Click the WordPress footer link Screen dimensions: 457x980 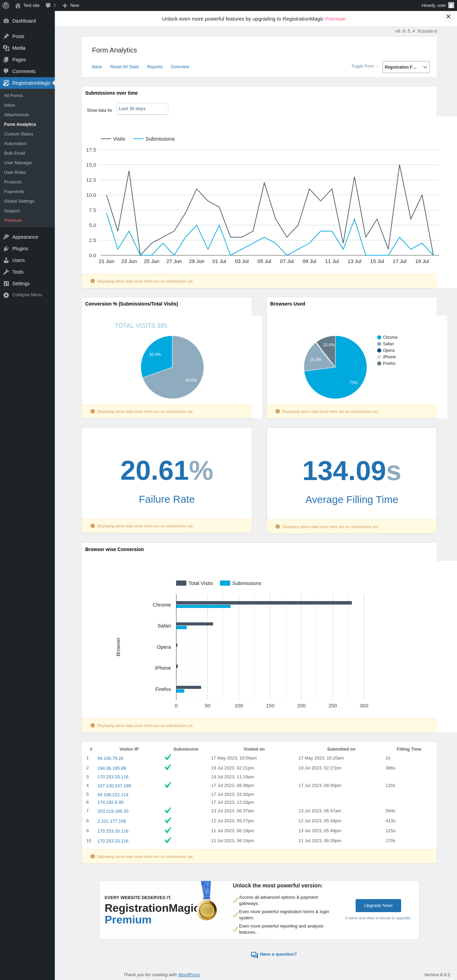point(188,975)
